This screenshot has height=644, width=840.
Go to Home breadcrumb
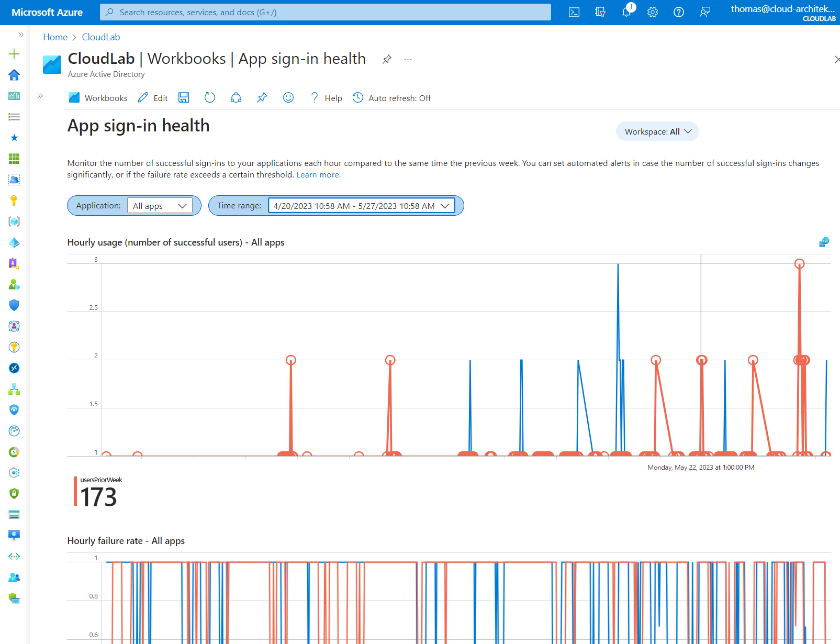[55, 37]
